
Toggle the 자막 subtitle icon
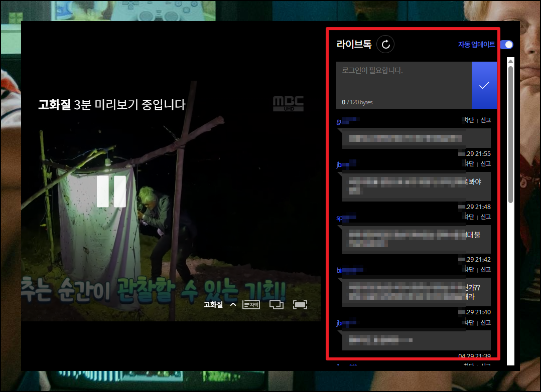tap(251, 305)
